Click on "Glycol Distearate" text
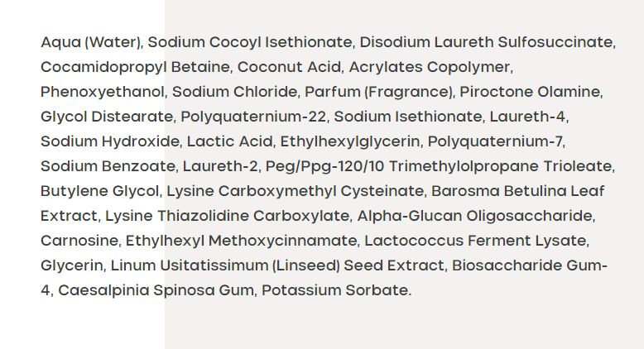644x349 pixels. tap(107, 116)
